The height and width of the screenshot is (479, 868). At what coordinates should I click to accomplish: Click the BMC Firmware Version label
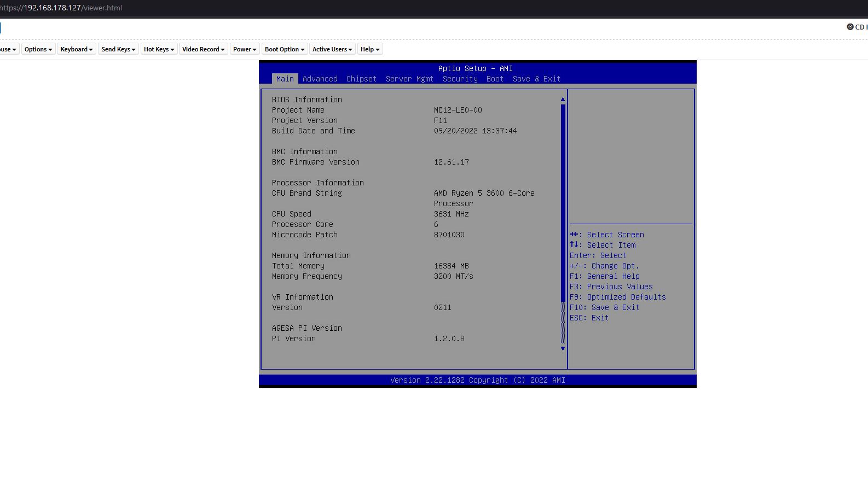coord(316,162)
